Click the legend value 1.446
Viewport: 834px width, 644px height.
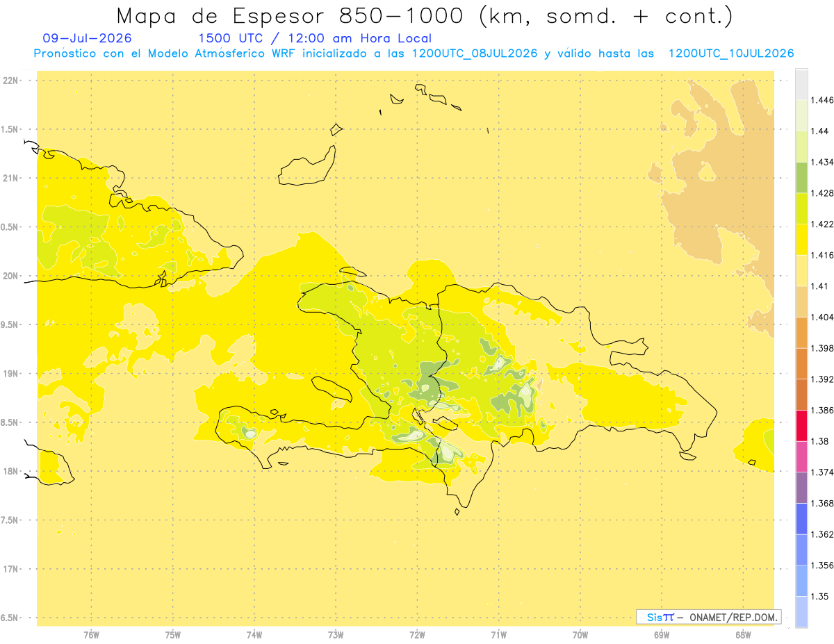[x=821, y=100]
